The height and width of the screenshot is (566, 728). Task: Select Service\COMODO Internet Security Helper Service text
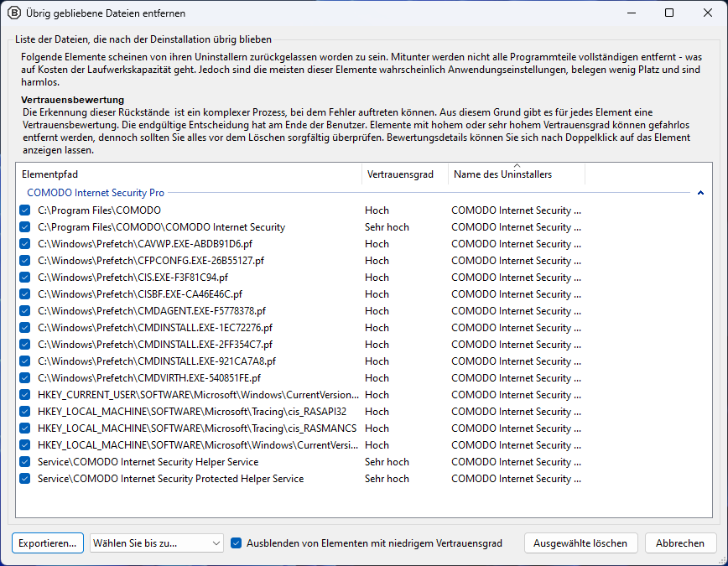click(148, 461)
